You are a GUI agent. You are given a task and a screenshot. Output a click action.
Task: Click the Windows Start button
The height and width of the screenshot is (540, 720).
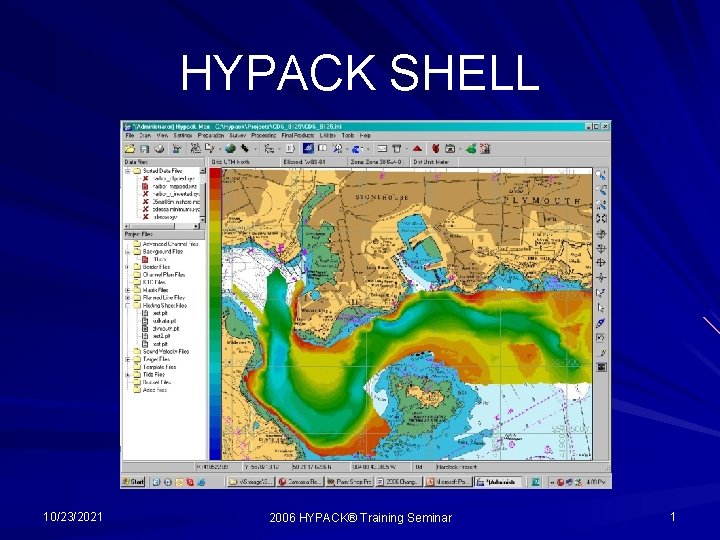[x=133, y=482]
